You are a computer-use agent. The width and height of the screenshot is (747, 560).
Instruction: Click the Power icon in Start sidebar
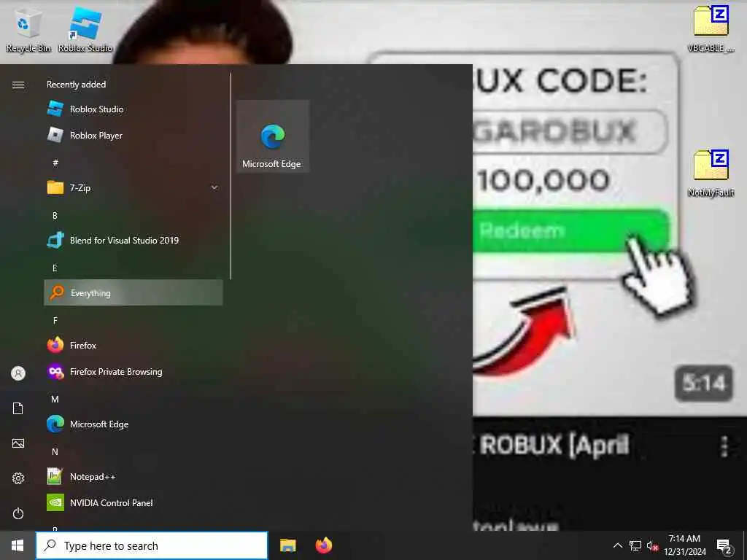point(18,513)
